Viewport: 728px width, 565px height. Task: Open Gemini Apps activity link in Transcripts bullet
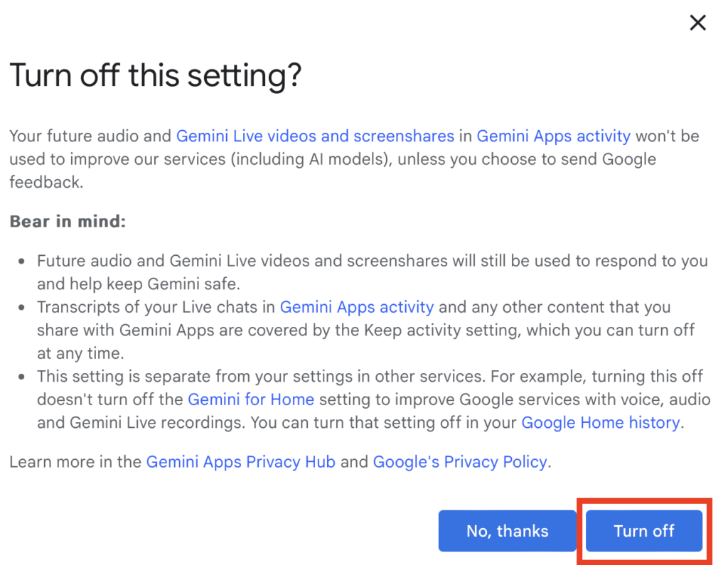357,307
